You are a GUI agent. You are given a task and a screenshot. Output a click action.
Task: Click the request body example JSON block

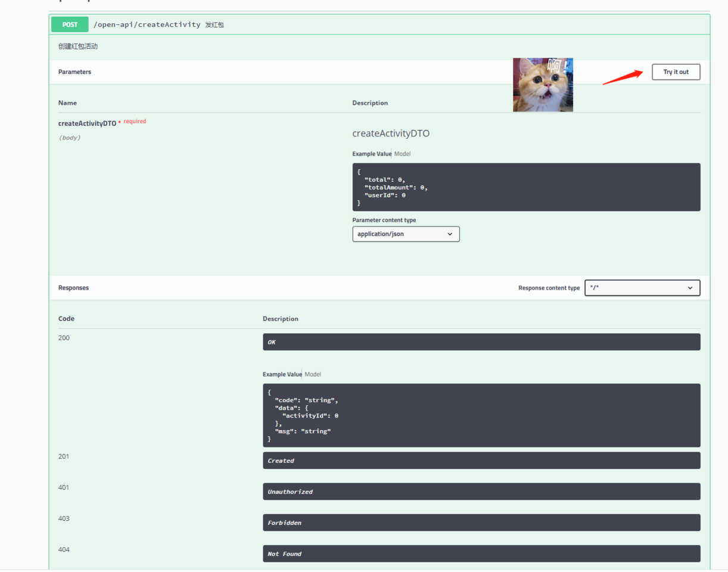526,187
